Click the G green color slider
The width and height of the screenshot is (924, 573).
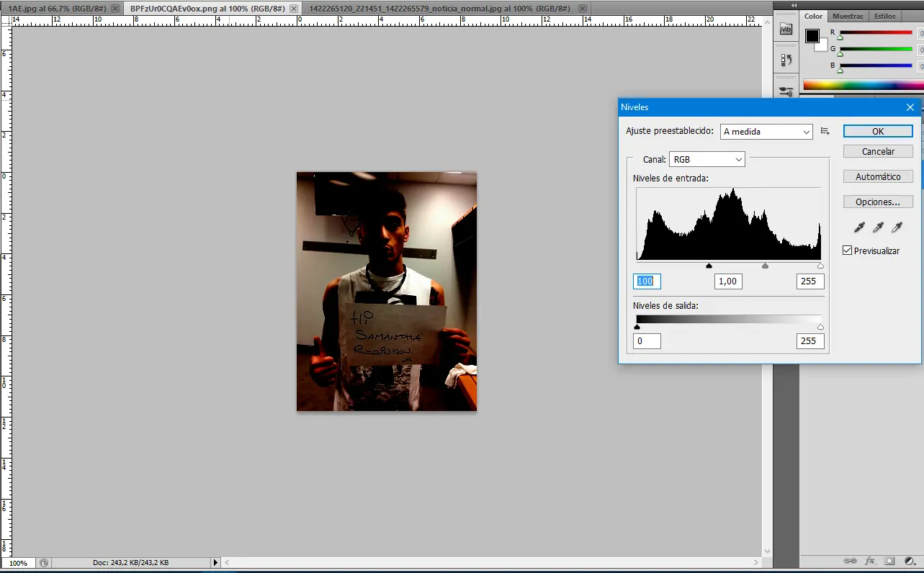pos(876,50)
